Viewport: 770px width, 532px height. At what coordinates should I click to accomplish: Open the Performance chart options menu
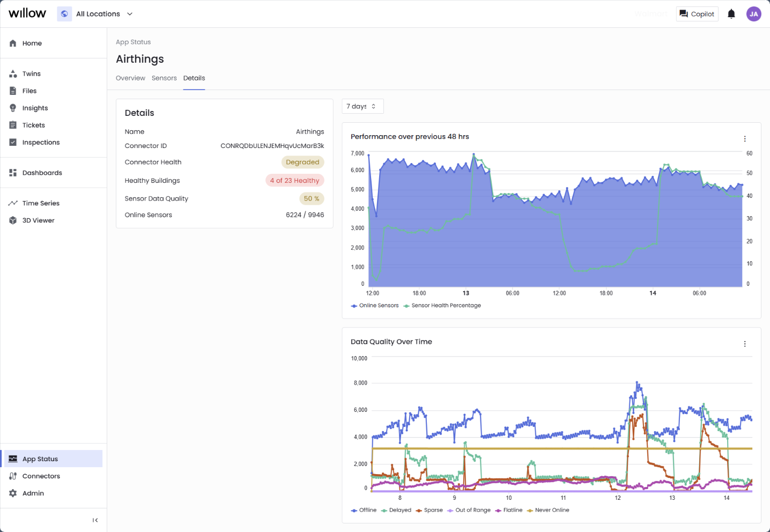click(x=745, y=138)
